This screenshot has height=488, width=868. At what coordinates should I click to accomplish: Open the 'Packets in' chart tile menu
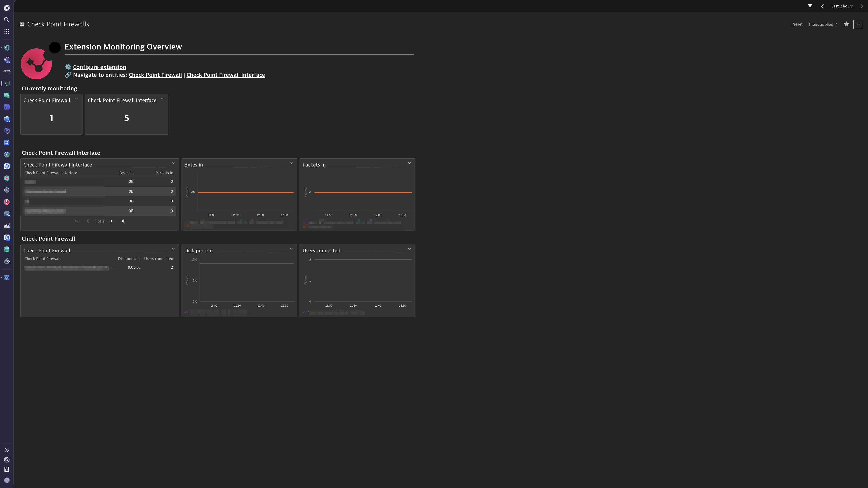point(409,163)
